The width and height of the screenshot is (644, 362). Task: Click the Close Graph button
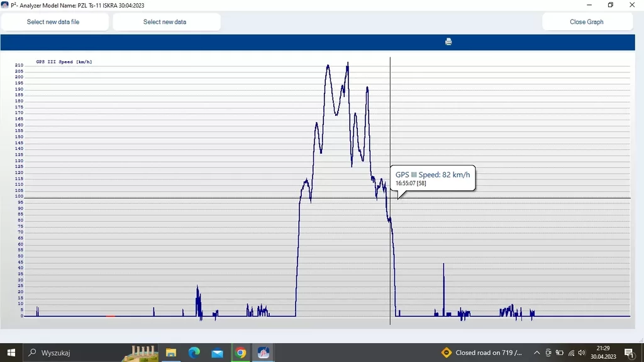(x=587, y=22)
